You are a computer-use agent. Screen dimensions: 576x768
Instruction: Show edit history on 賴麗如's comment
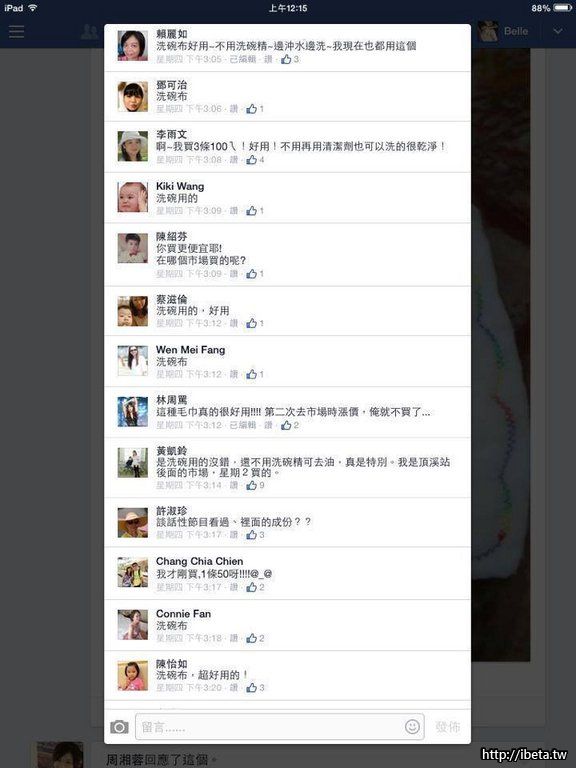tap(242, 59)
